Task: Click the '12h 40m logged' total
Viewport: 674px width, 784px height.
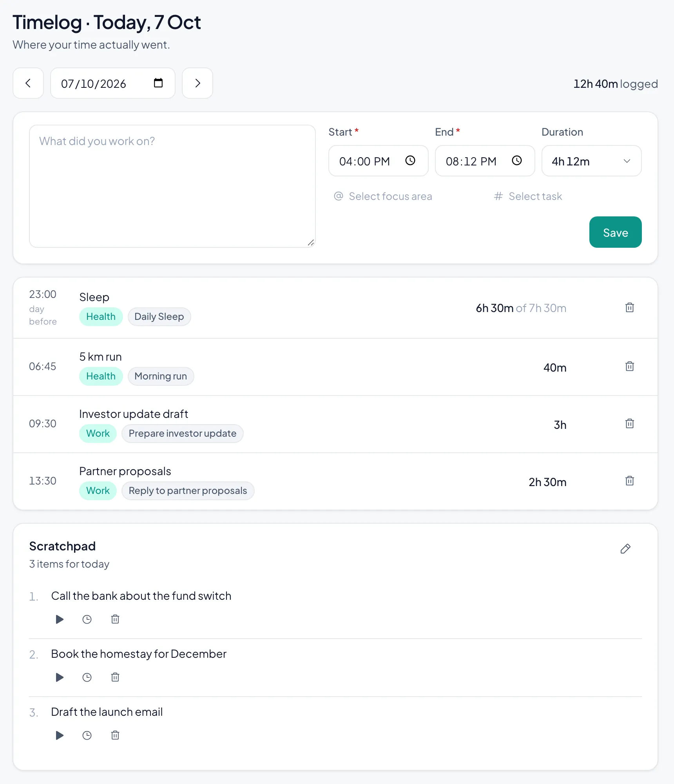Action: pyautogui.click(x=615, y=84)
